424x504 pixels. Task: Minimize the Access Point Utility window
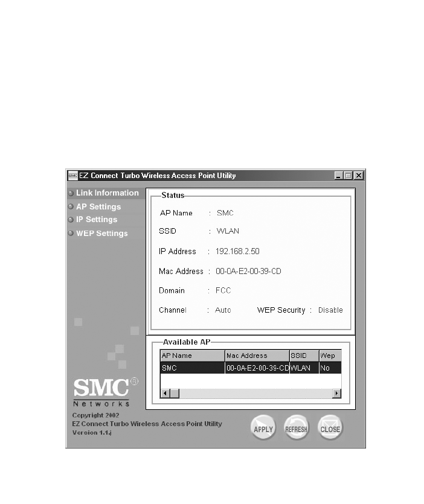tap(338, 176)
